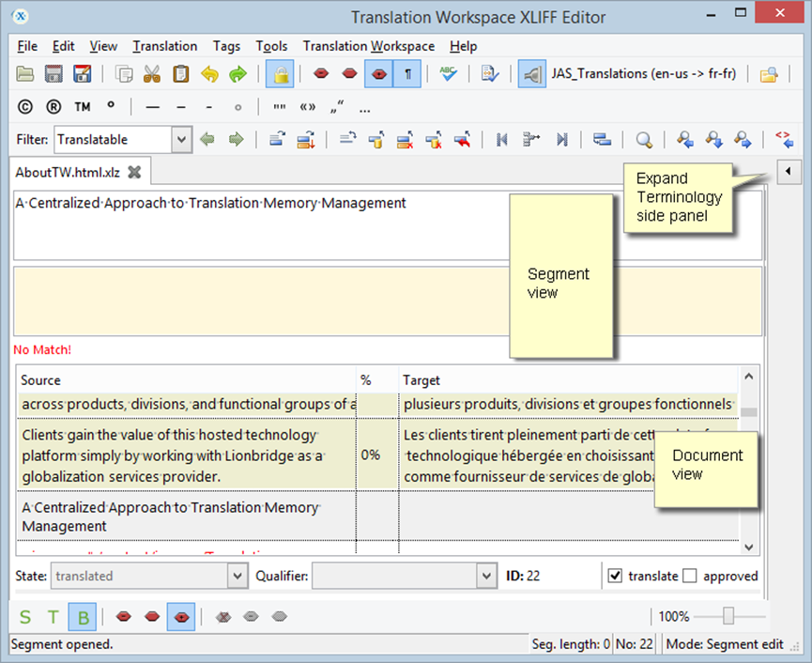The height and width of the screenshot is (663, 812).
Task: Open the spell check tool
Action: coord(449,73)
